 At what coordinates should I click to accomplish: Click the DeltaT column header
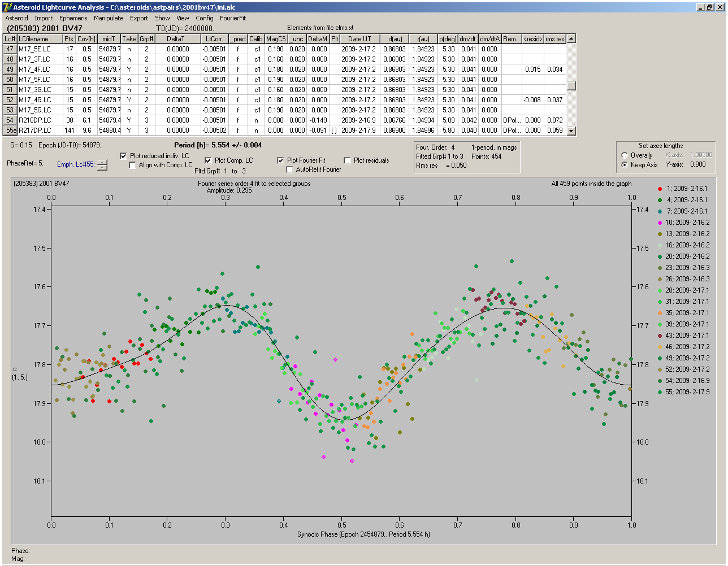(177, 39)
